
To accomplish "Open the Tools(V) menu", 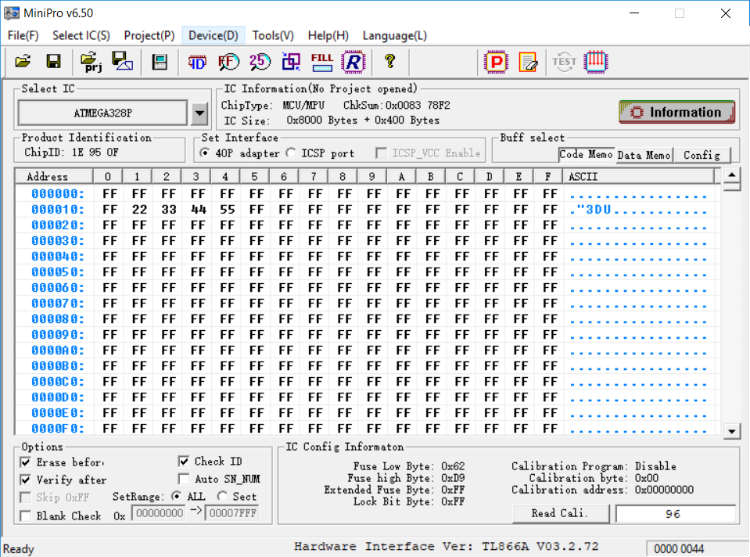I will [273, 36].
